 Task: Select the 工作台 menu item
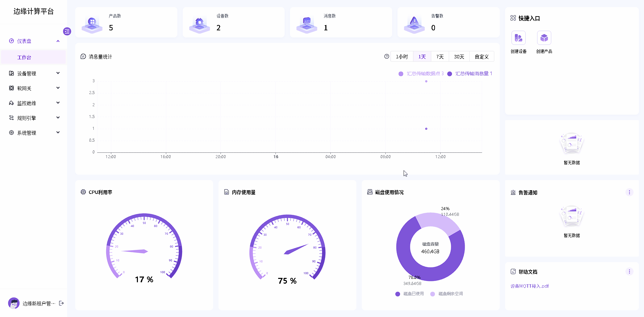click(x=24, y=57)
